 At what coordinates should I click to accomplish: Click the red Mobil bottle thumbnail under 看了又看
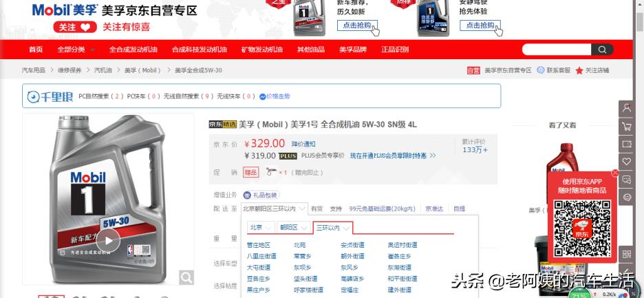click(562, 158)
